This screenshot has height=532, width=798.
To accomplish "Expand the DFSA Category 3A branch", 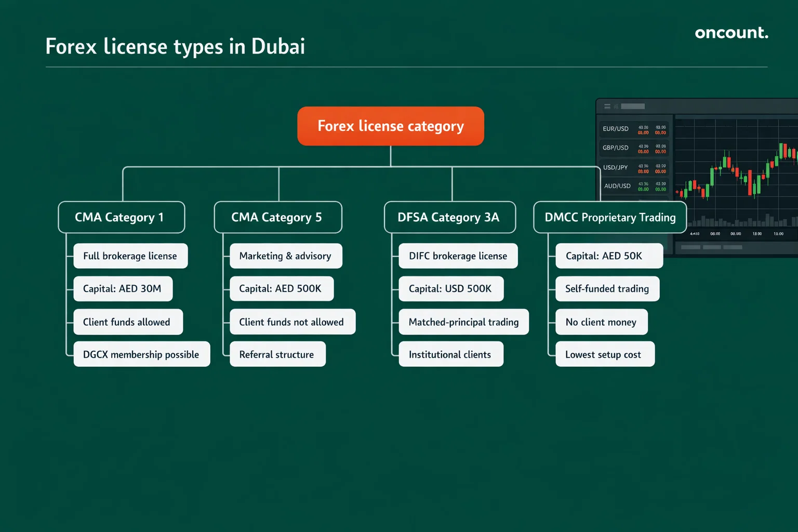I will click(x=449, y=217).
